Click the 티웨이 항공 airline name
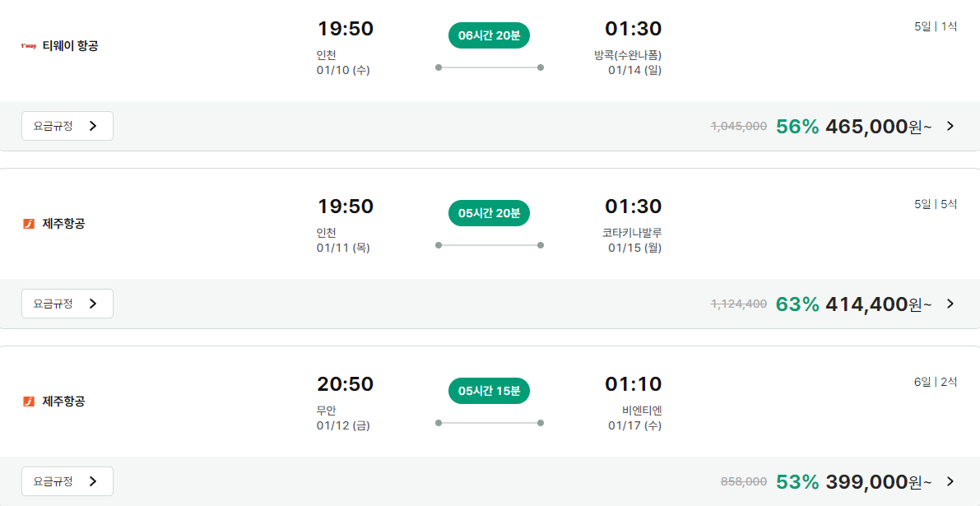 coord(71,46)
